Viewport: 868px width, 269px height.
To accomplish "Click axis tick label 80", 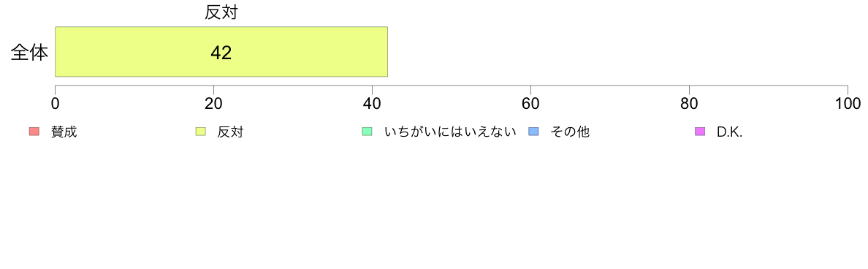I will coord(689,104).
